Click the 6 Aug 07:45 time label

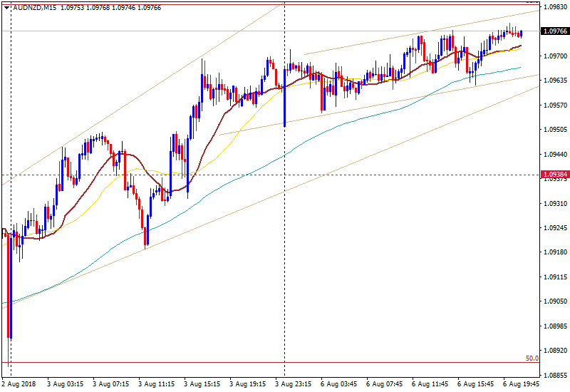pos(384,383)
